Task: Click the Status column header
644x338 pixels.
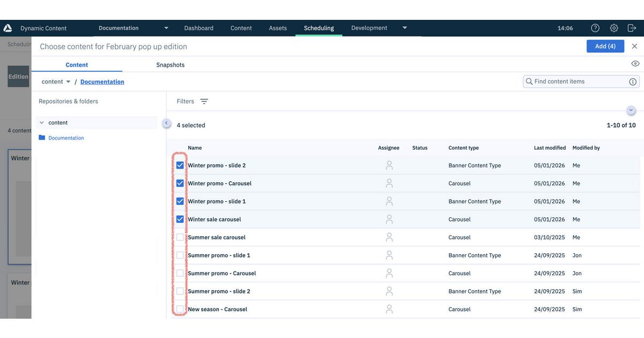Action: pyautogui.click(x=420, y=148)
